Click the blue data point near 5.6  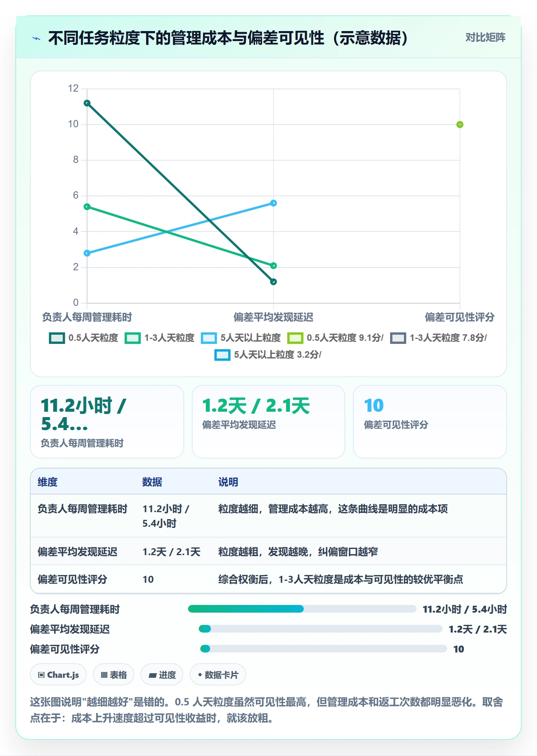[x=273, y=203]
